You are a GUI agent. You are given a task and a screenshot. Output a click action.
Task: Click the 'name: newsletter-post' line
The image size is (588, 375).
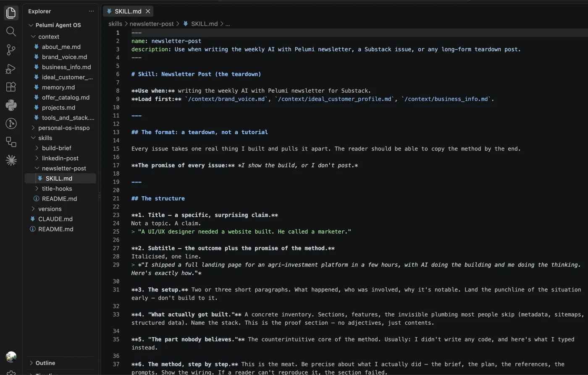point(166,41)
